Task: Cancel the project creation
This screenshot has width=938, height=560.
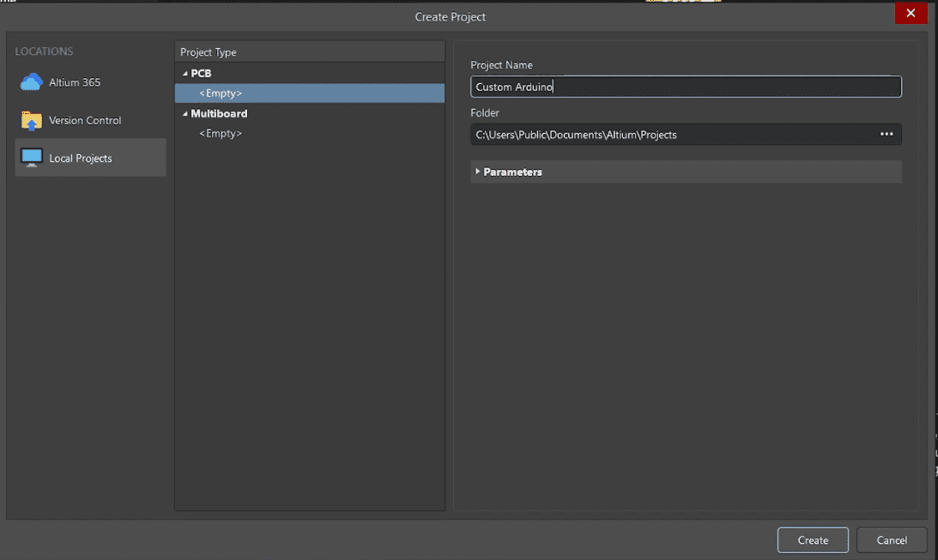Action: point(892,540)
